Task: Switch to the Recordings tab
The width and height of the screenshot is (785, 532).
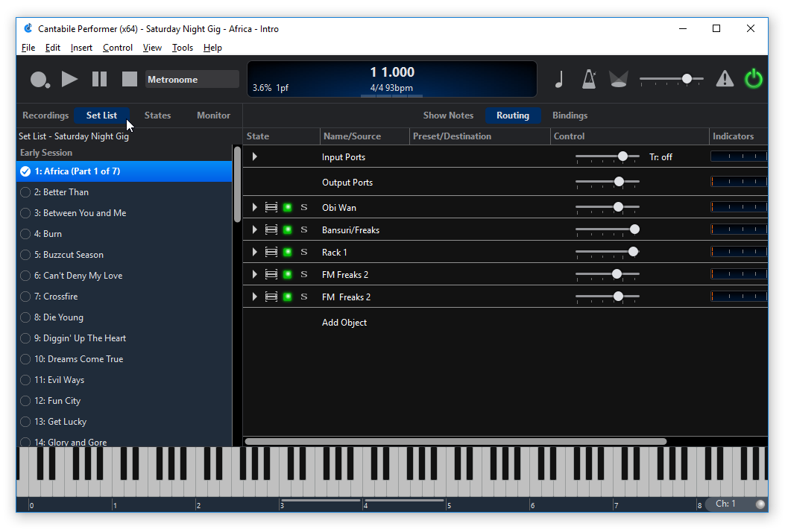Action: pos(45,115)
